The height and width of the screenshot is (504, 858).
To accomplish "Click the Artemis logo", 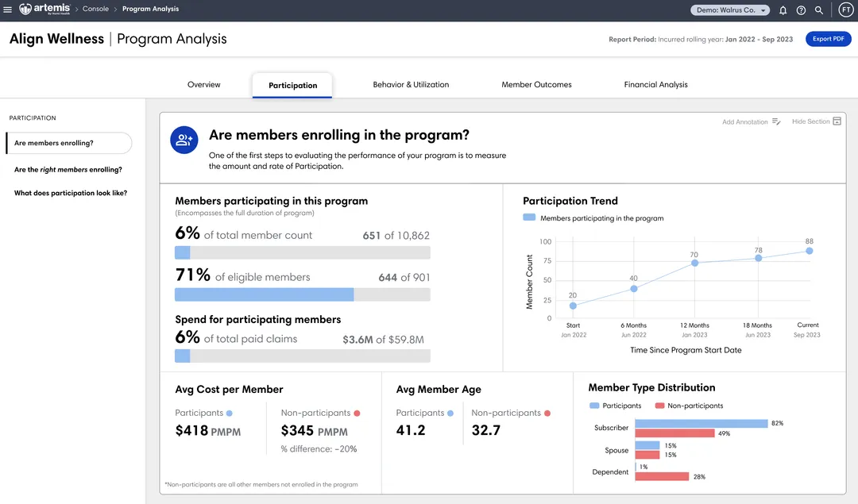I will (x=44, y=10).
